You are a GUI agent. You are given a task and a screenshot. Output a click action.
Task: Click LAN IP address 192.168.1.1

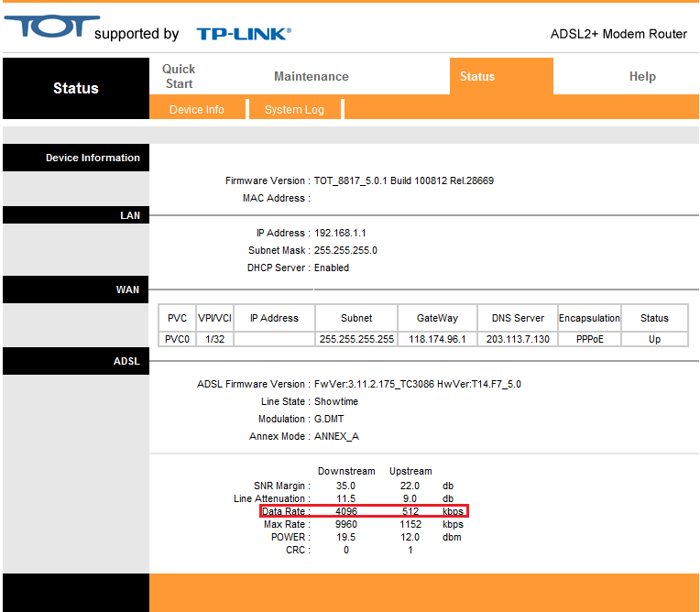point(340,233)
